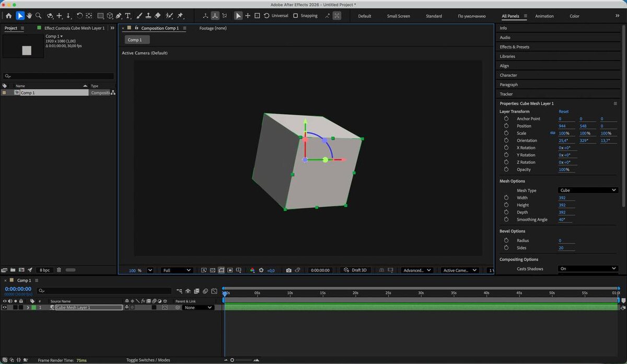Viewport: 627px width, 364px height.
Task: Open the Advanced renderer dropdown
Action: pos(417,271)
